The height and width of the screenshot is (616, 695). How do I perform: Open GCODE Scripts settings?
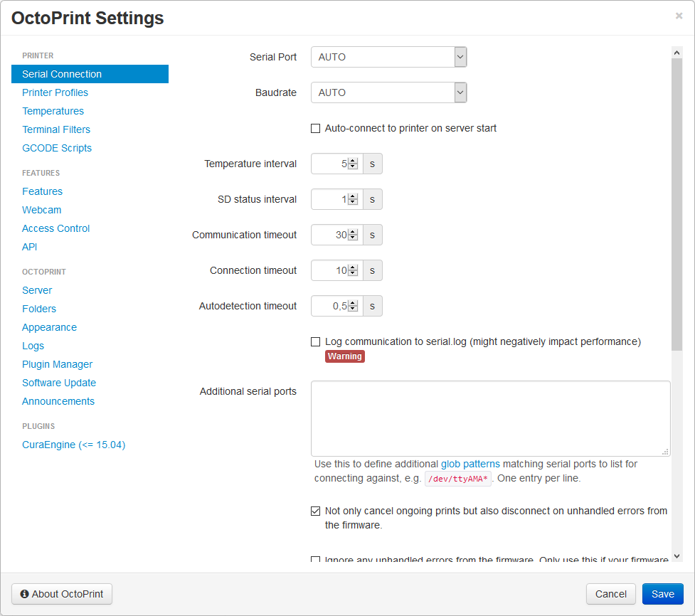(57, 148)
